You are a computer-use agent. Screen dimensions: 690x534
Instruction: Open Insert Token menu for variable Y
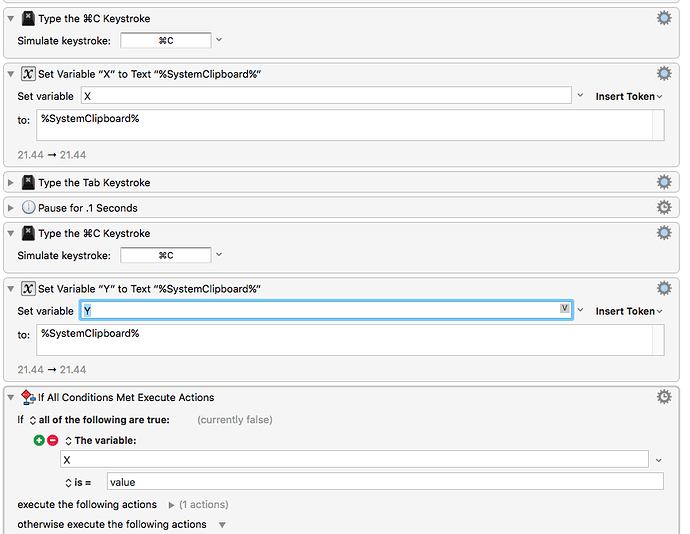(x=628, y=311)
